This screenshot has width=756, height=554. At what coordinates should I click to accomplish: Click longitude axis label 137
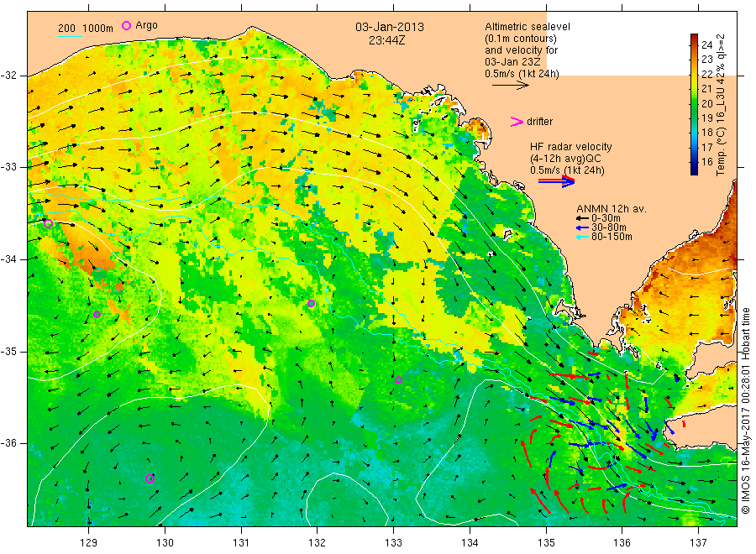pos(698,543)
